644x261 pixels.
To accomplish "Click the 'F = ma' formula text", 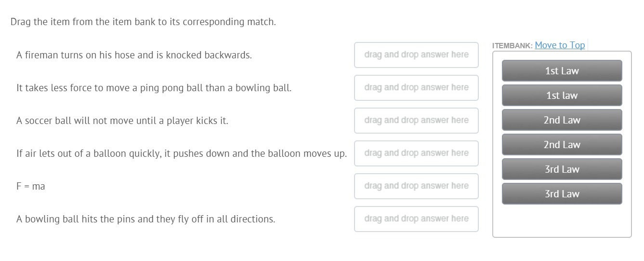I will [x=31, y=186].
